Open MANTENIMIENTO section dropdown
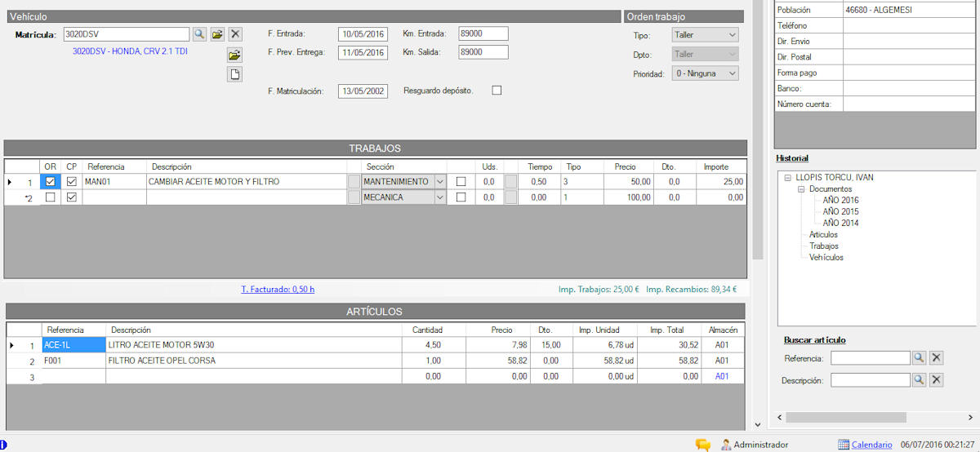The image size is (980, 452). (440, 181)
